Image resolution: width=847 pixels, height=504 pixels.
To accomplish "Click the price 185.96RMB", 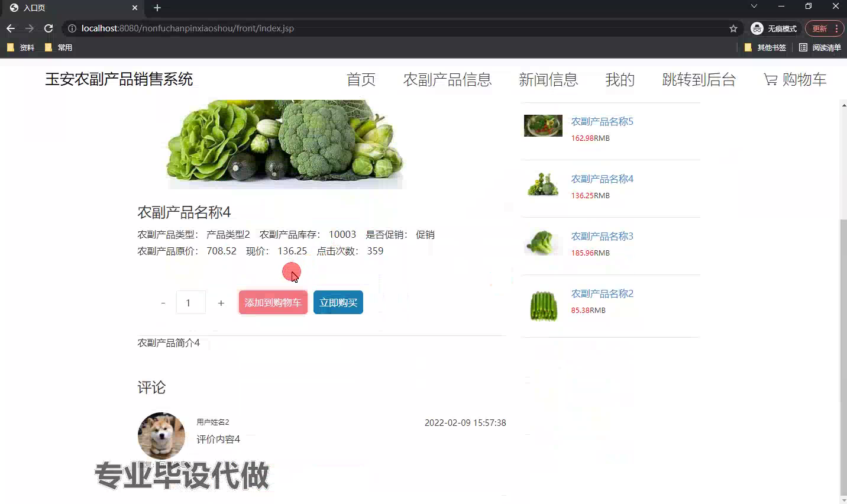I will [590, 253].
